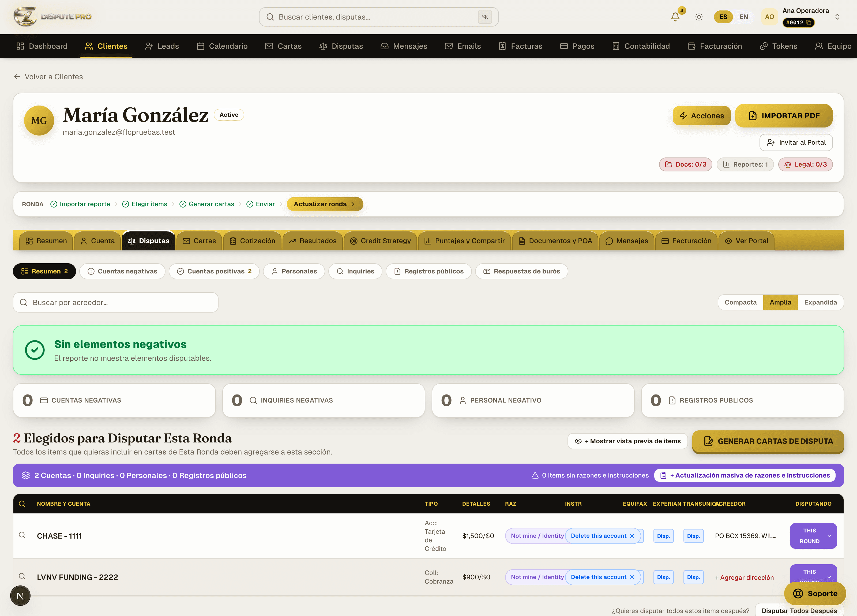Click the AO user avatar
Image resolution: width=857 pixels, height=616 pixels.
tap(769, 17)
